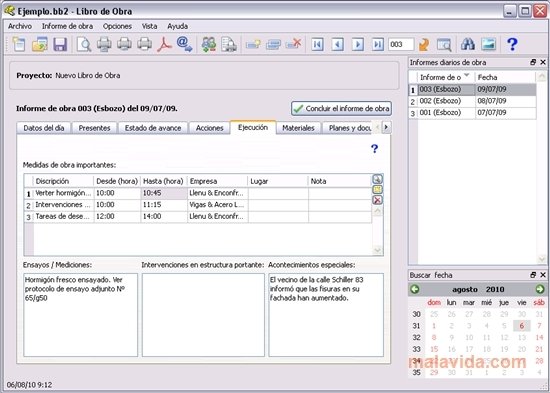The height and width of the screenshot is (393, 550).
Task: Switch to the Acciones tab
Action: point(210,128)
